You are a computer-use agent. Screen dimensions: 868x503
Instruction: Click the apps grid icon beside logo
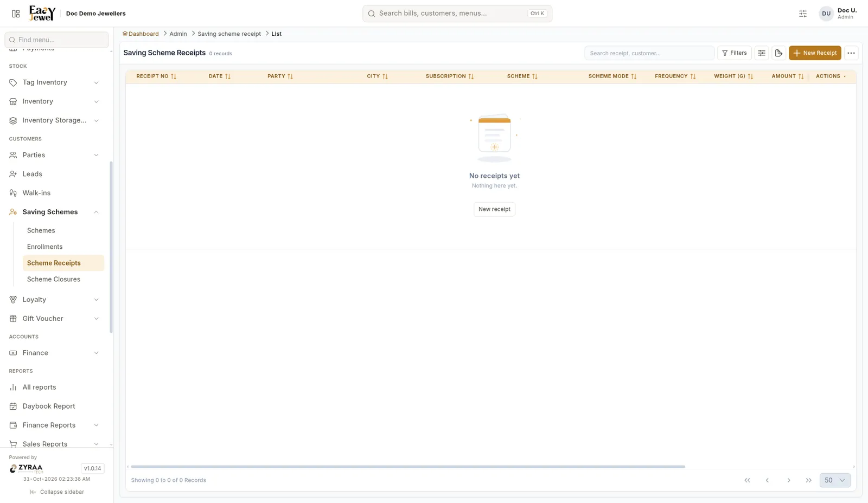(x=16, y=14)
